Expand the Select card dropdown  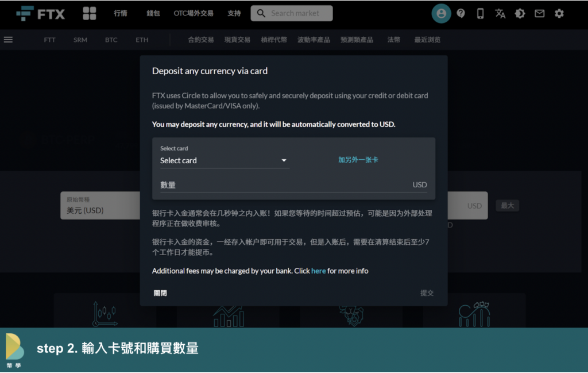point(225,160)
